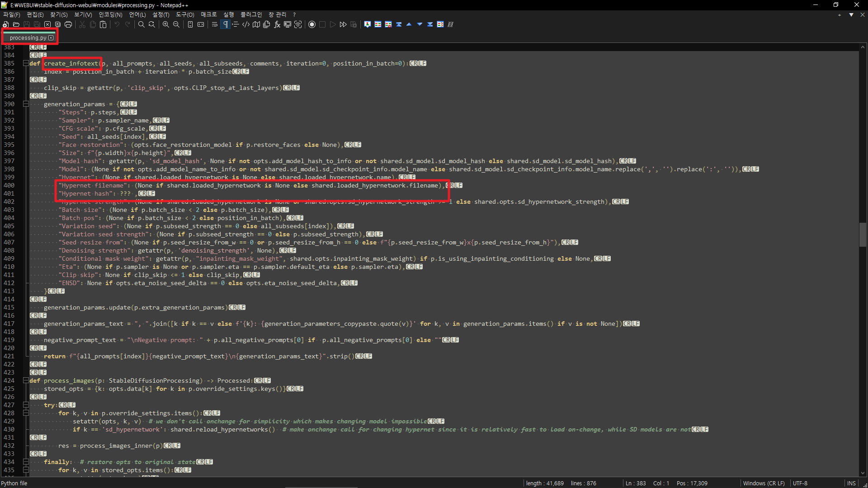Select the processing.py tab
The height and width of the screenshot is (488, 868).
point(27,38)
